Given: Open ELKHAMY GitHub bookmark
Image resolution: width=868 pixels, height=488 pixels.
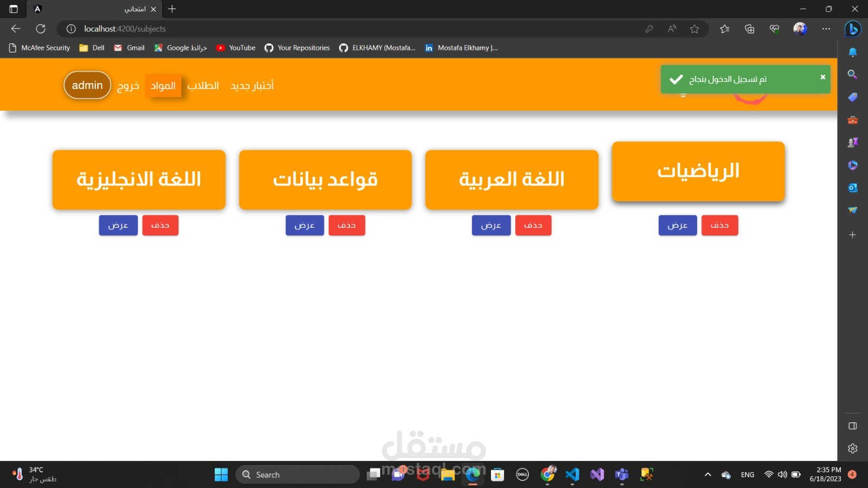Looking at the screenshot, I should click(377, 48).
